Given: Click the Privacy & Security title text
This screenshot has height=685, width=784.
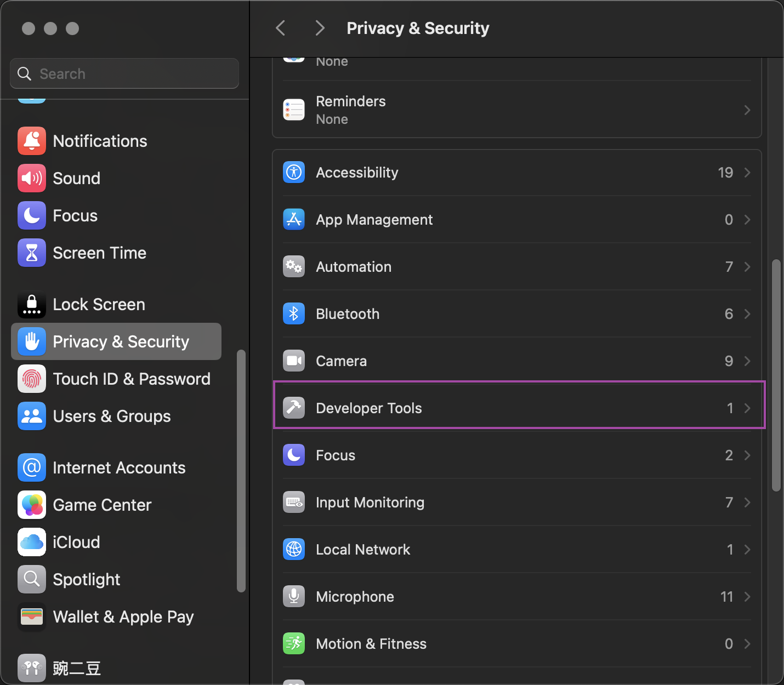Looking at the screenshot, I should 418,28.
